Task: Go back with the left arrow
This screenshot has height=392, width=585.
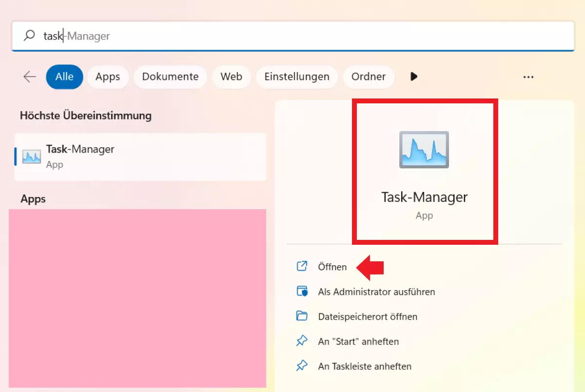Action: (30, 77)
